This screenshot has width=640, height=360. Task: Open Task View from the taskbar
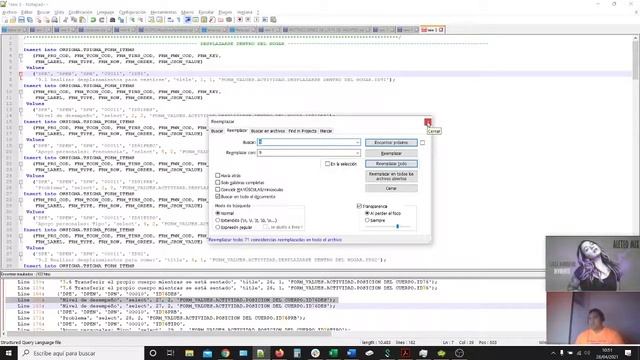(171, 353)
